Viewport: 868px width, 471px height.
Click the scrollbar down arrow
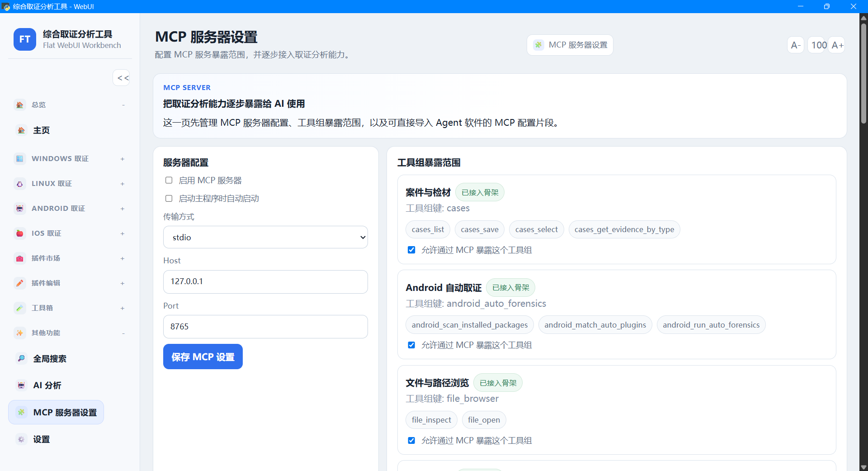click(863, 467)
